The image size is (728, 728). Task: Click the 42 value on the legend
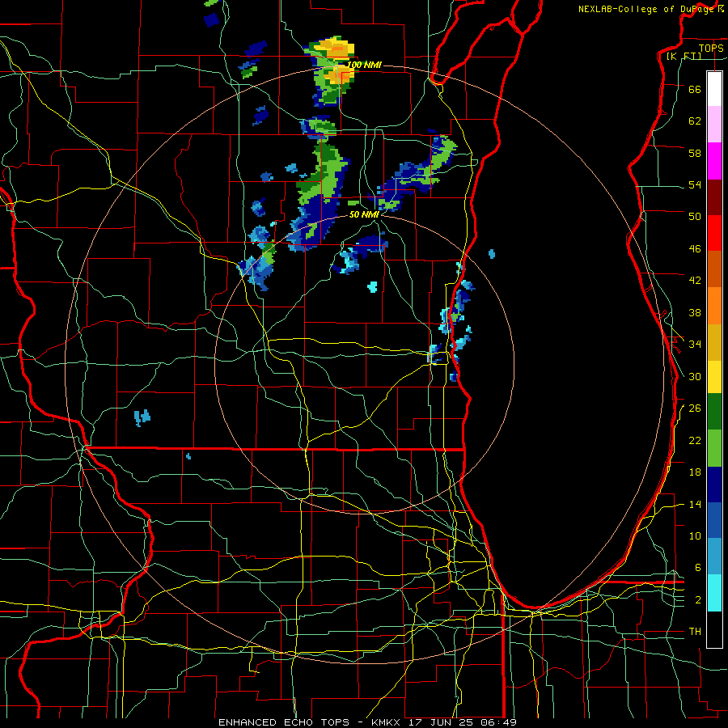point(695,280)
